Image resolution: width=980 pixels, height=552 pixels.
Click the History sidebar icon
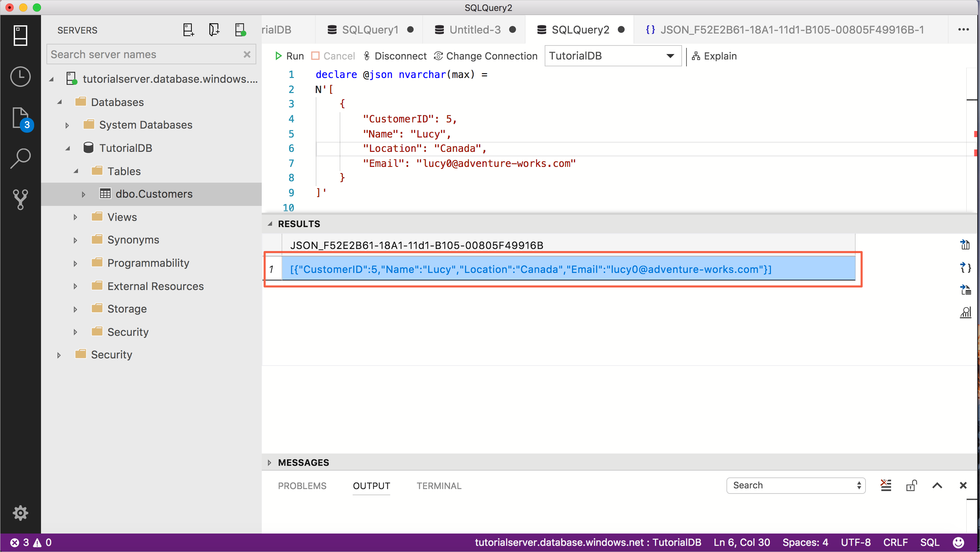click(19, 76)
